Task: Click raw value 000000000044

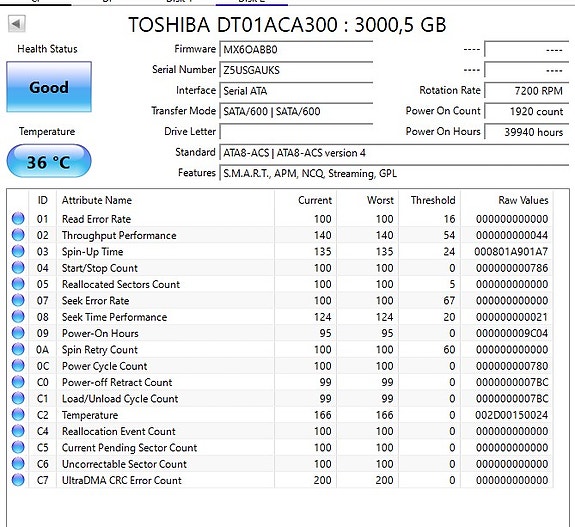Action: 512,235
